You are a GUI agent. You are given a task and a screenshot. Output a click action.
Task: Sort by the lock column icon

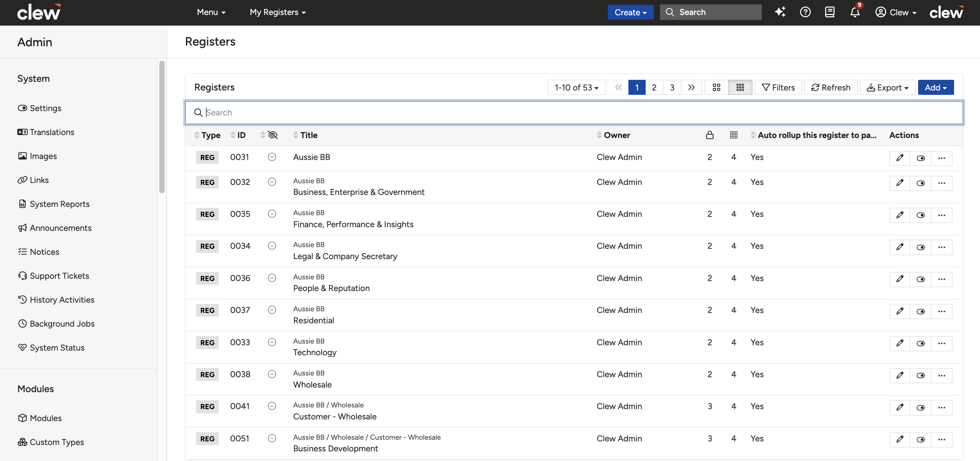coord(710,135)
